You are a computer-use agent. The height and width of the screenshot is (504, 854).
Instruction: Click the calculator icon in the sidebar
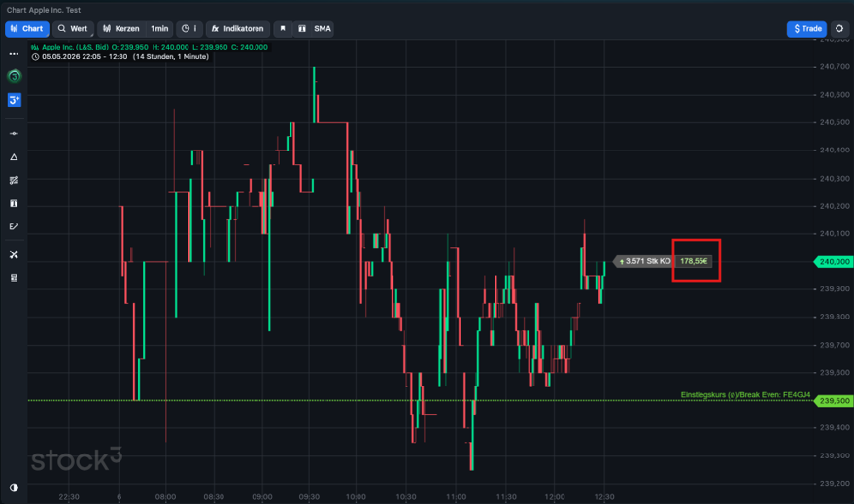pos(14,278)
